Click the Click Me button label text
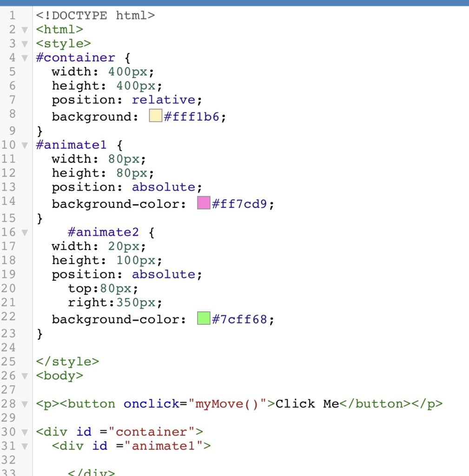Screen dimensions: 469x476 [x=307, y=404]
